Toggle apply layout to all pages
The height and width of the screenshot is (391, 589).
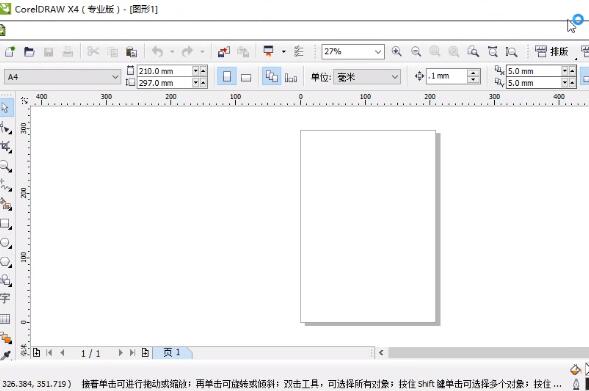[272, 77]
